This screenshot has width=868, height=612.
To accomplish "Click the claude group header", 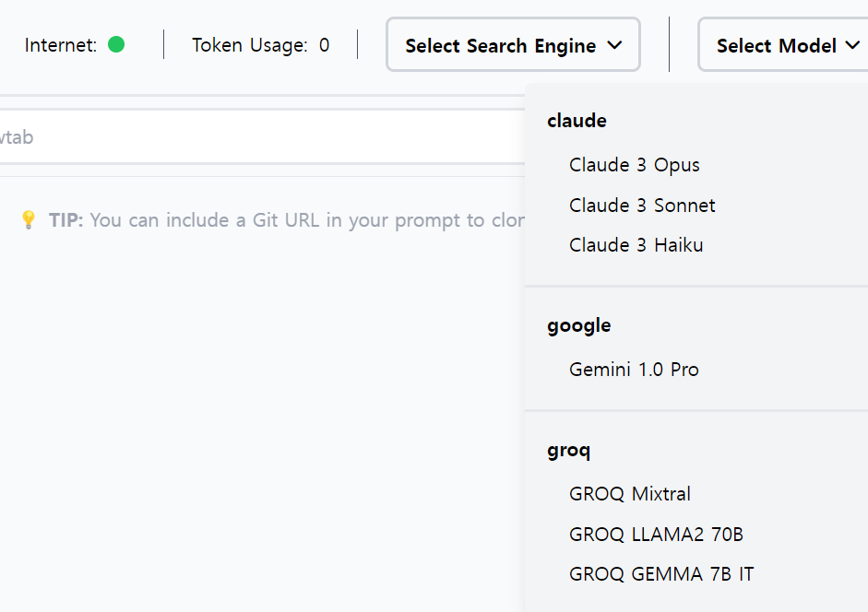I will (577, 121).
